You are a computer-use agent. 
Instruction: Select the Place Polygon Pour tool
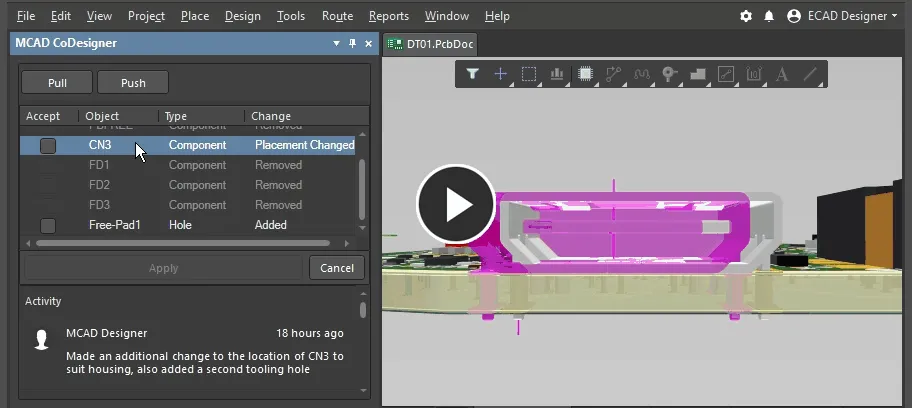[x=697, y=74]
